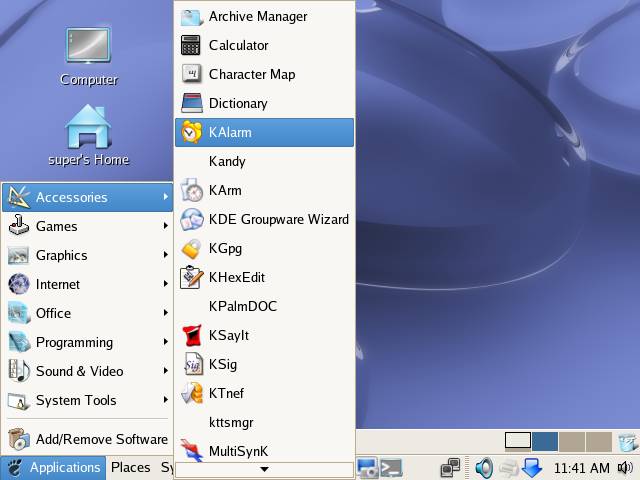Open KHexEdit hex editor

click(236, 277)
